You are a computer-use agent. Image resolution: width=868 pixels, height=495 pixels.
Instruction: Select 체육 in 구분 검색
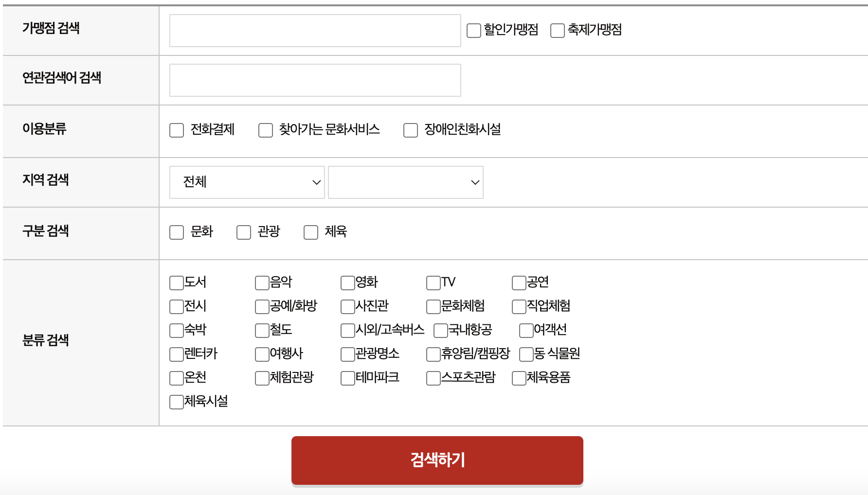(310, 232)
